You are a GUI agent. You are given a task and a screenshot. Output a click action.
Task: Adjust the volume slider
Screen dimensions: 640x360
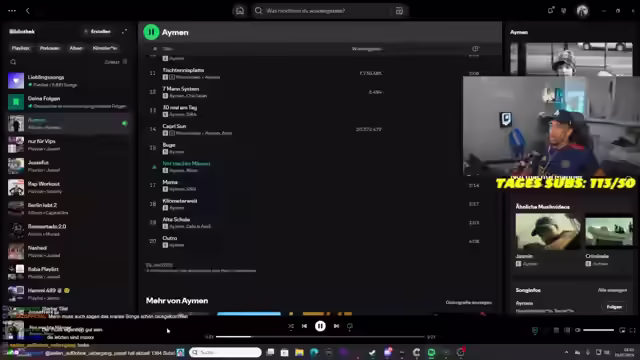coord(598,330)
